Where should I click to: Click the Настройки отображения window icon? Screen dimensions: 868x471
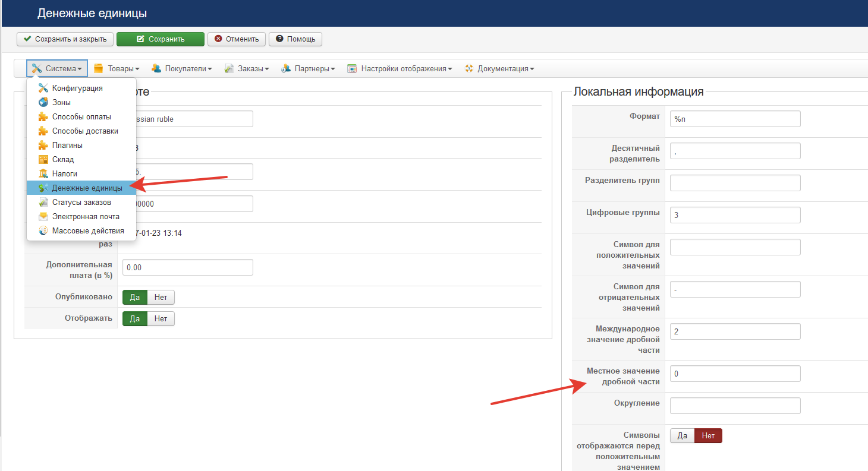coord(352,68)
